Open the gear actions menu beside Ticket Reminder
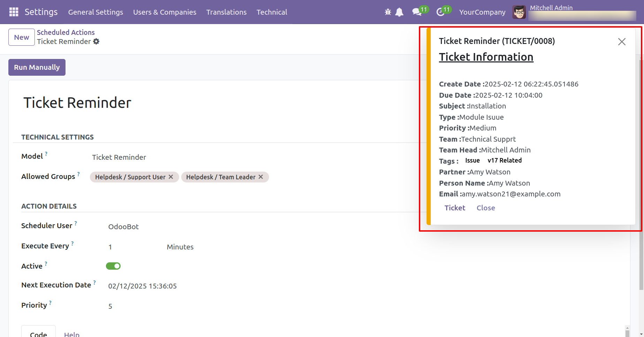The image size is (644, 337). coord(96,42)
